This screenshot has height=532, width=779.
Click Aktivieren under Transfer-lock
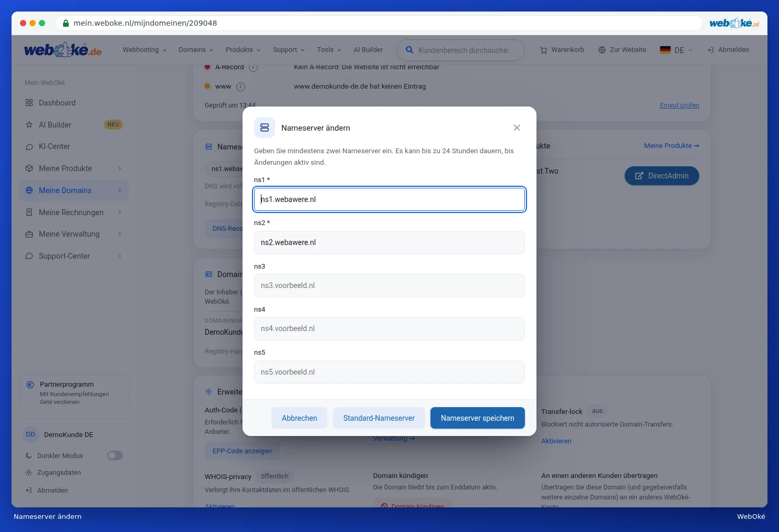[x=556, y=441]
